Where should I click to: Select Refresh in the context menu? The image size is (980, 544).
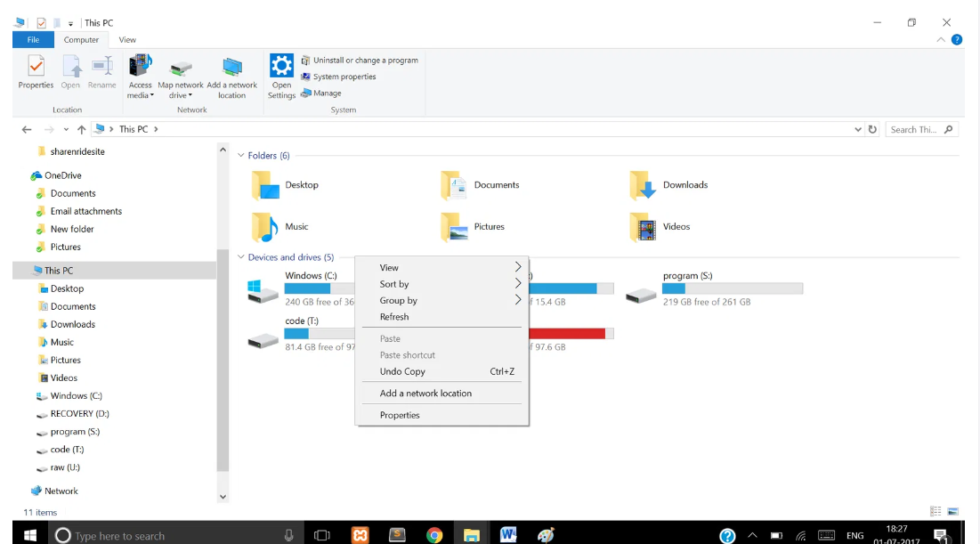(394, 317)
